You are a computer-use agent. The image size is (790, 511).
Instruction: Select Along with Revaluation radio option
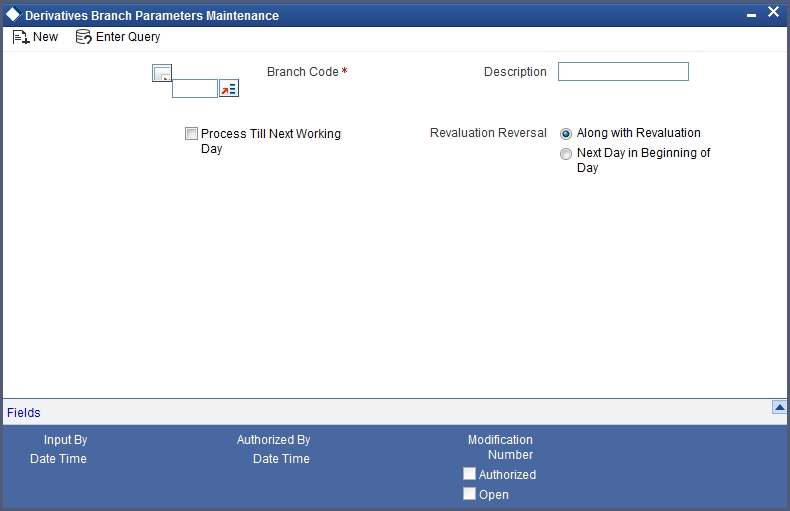click(x=566, y=134)
